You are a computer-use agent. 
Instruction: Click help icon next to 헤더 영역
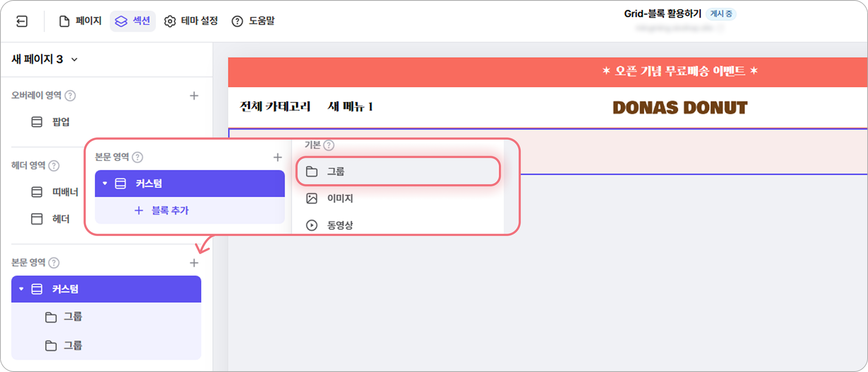pos(54,166)
